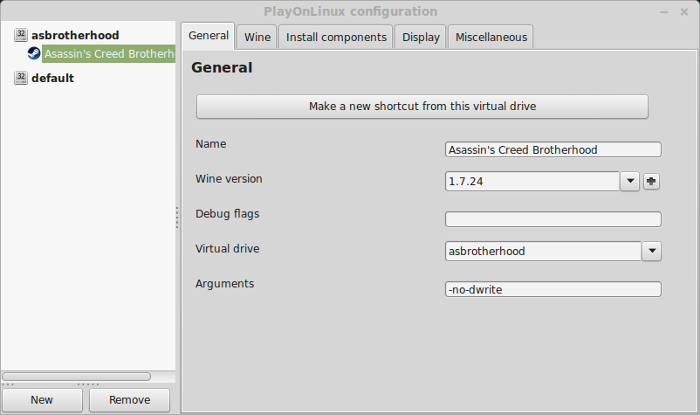The height and width of the screenshot is (415, 700).
Task: Click the dotted pane divider grip handle
Action: [x=177, y=217]
